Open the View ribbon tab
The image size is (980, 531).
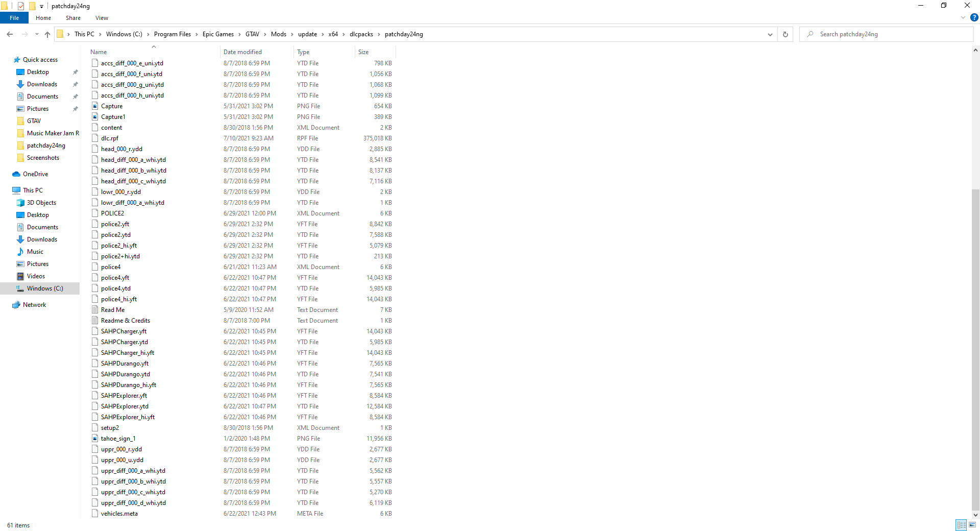102,18
